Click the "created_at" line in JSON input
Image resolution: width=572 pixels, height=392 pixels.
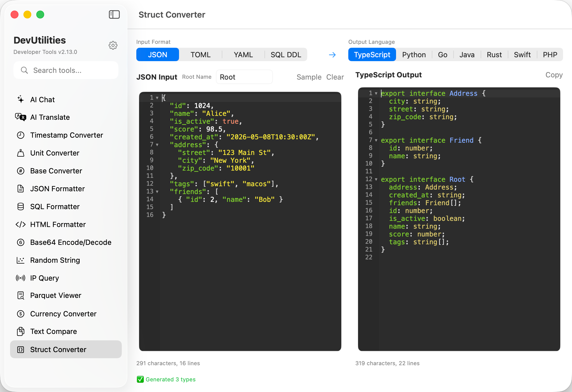[x=244, y=137]
